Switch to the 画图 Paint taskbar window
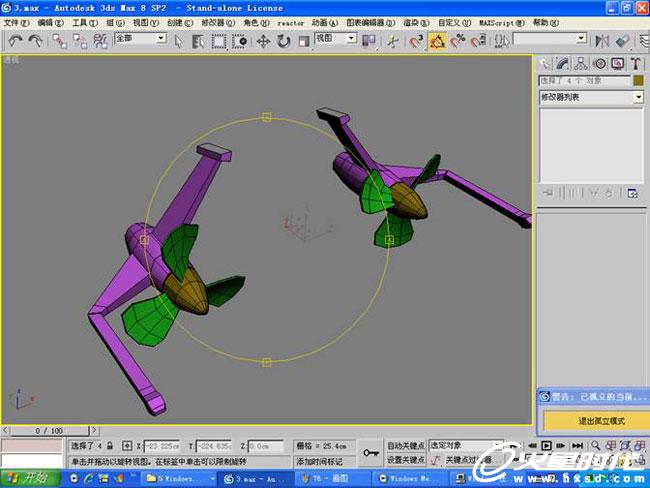The height and width of the screenshot is (488, 650). tap(331, 479)
